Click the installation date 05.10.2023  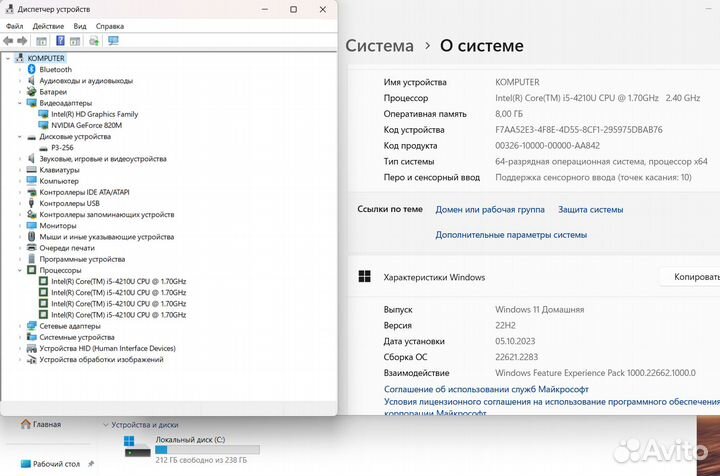pos(515,341)
